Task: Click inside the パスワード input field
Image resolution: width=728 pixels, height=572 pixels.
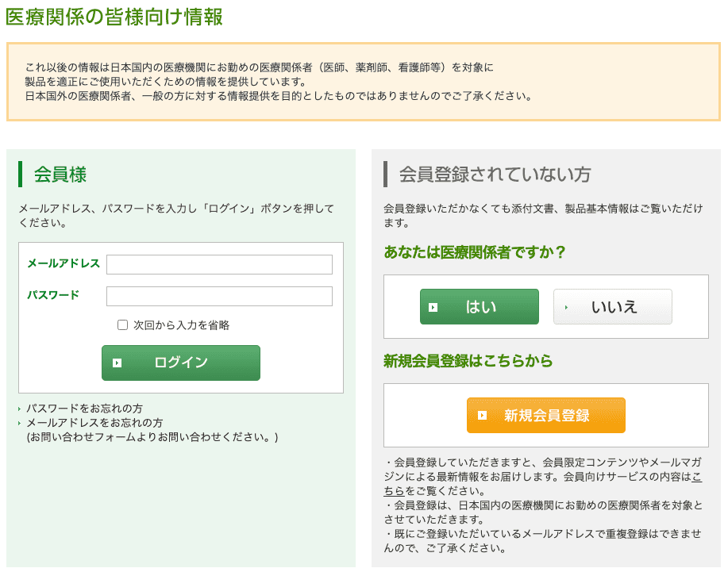Action: (218, 296)
